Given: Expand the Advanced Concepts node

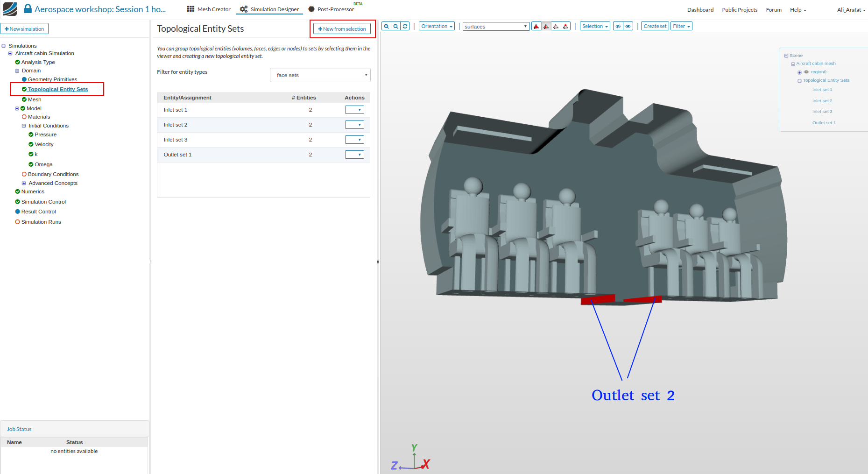Looking at the screenshot, I should click(x=24, y=183).
